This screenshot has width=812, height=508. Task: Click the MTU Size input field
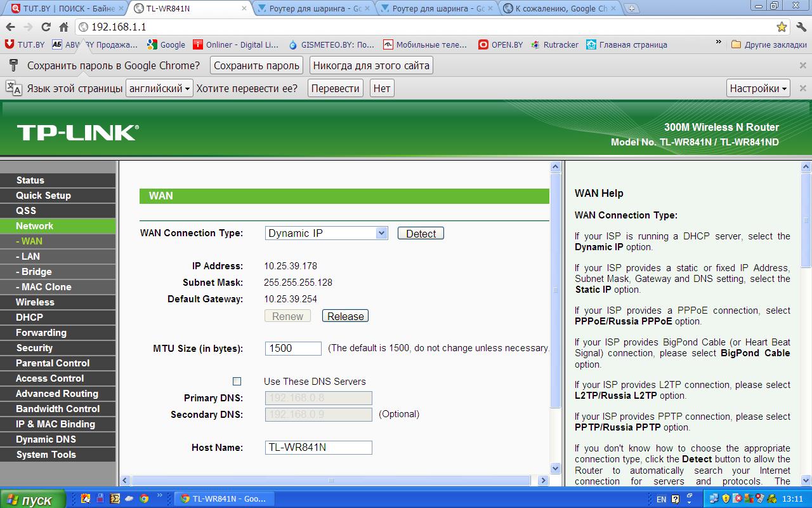click(293, 348)
